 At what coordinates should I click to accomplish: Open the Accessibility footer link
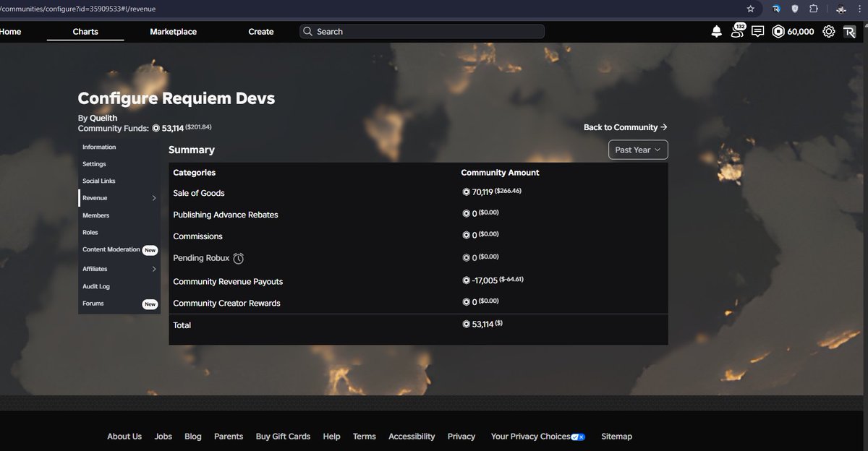click(x=412, y=437)
